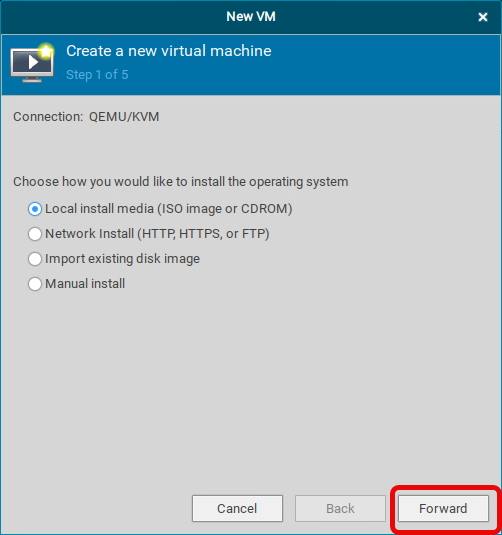Viewport: 502px width, 535px height.
Task: Go forward to the next wizard step
Action: (443, 508)
